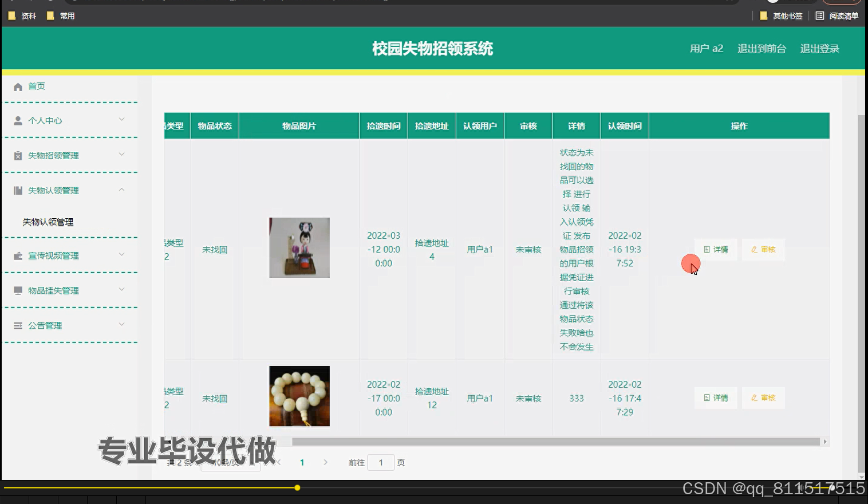Screen dimensions: 868x504
Task: Open the 物品挂失管理 menu label
Action: [54, 291]
